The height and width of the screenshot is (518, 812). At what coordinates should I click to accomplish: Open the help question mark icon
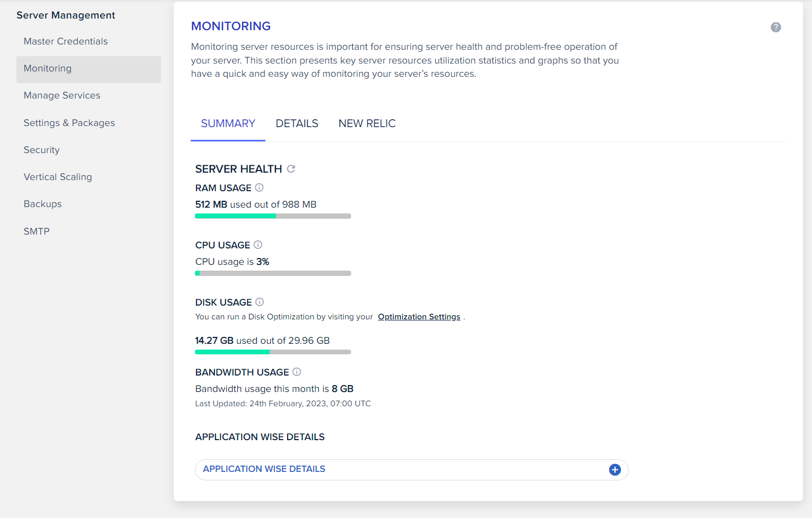(775, 28)
